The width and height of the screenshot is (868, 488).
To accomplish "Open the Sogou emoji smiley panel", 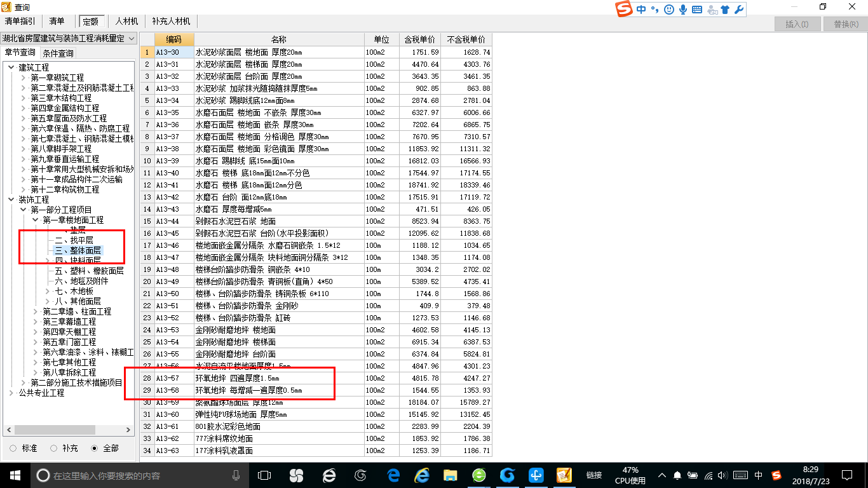I will [x=669, y=10].
